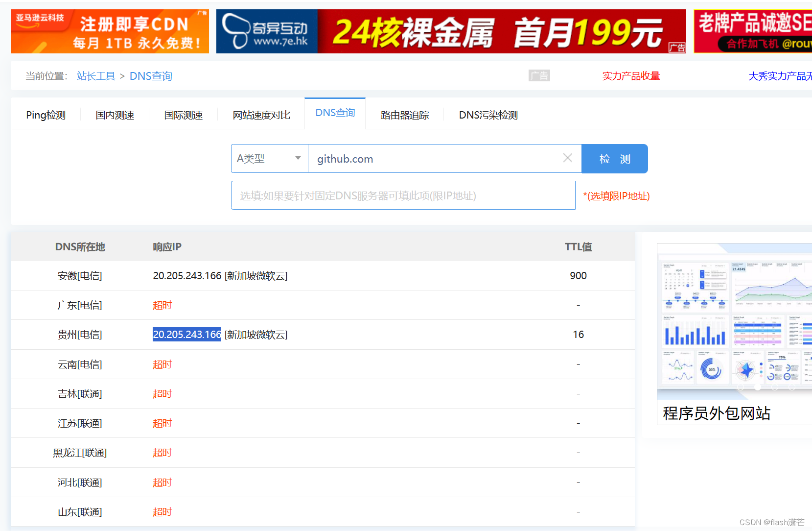
Task: Click the 贵州[电信] location cell
Action: [80, 335]
